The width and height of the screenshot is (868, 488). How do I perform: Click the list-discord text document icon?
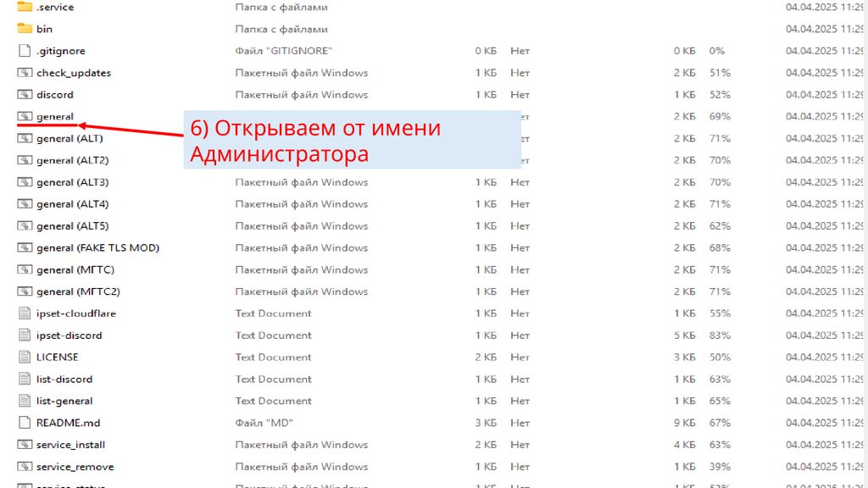click(25, 379)
